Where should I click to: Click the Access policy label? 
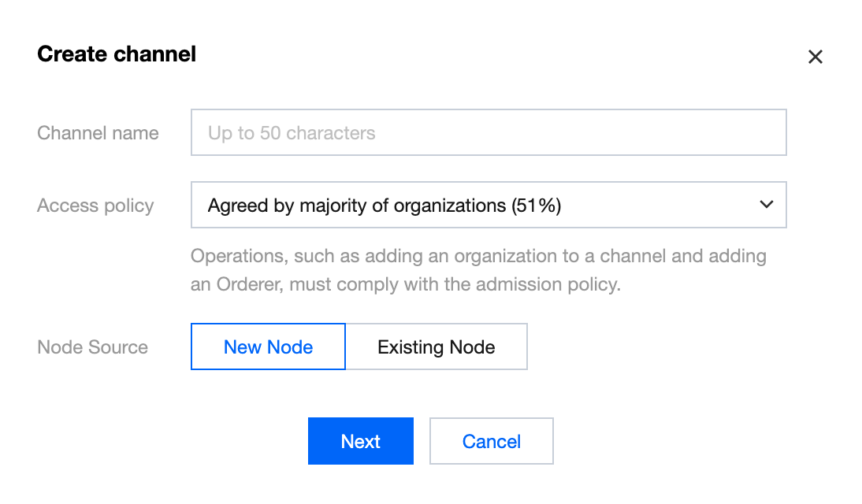[x=95, y=206]
